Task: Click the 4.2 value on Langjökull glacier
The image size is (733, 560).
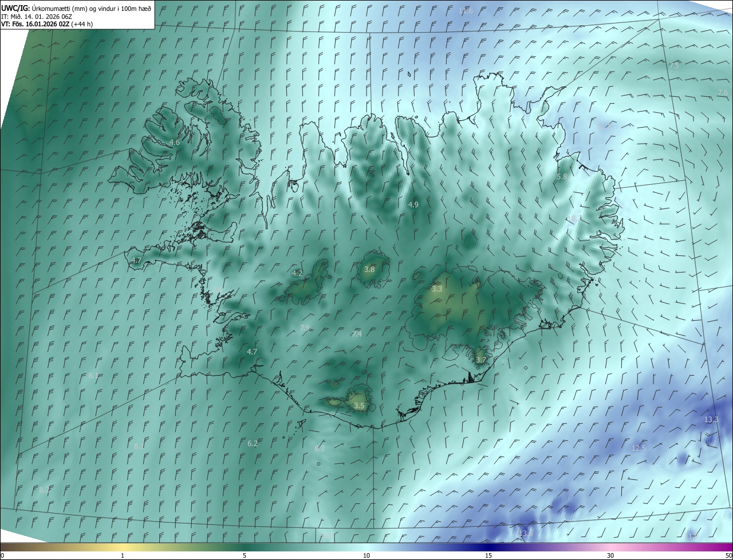Action: click(297, 273)
